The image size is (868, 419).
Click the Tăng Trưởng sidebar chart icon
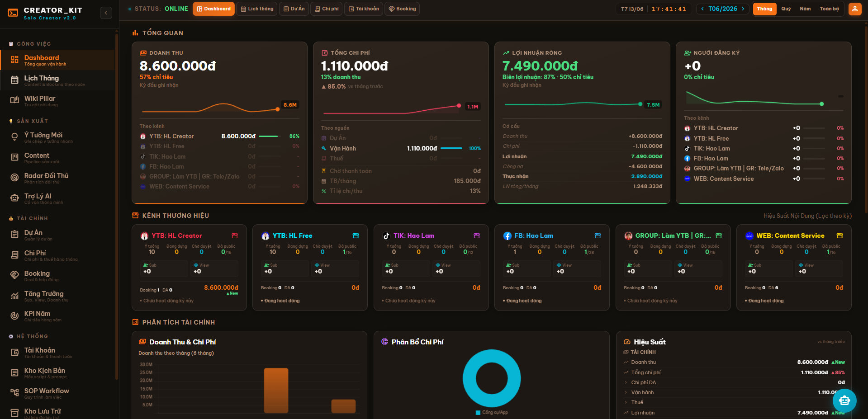tap(14, 296)
